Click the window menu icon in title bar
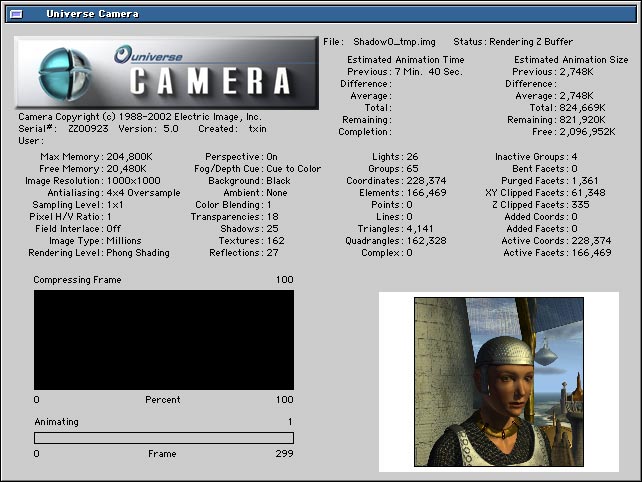Screen dimensions: 642x482 pos(16,14)
